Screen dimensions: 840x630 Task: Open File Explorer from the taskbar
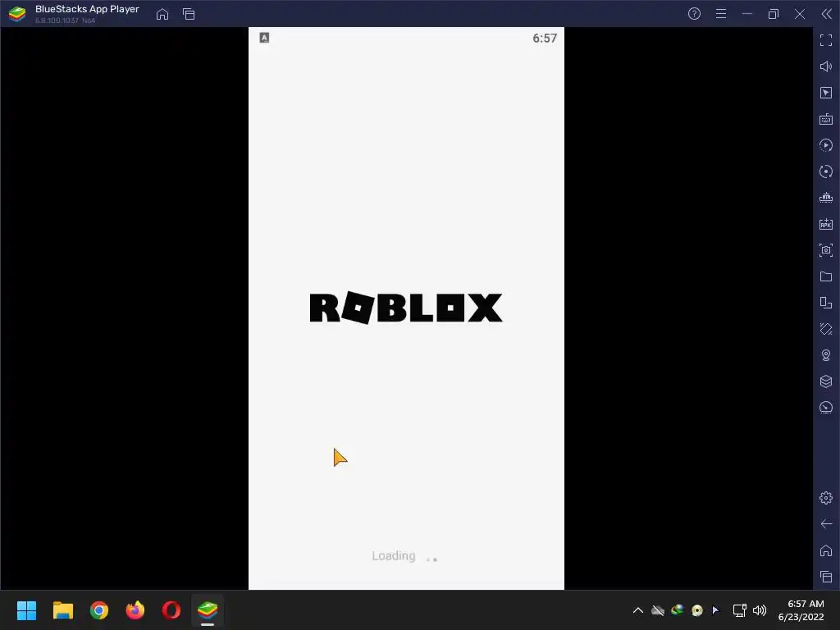pyautogui.click(x=62, y=610)
